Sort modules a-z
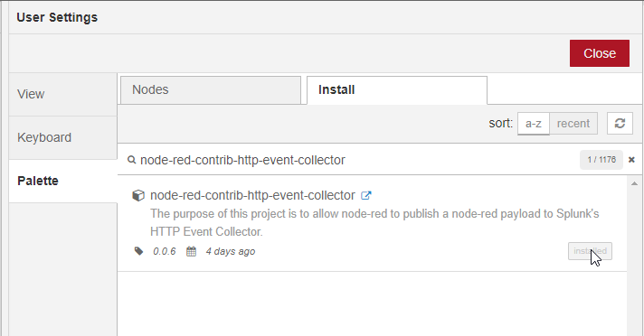644x336 pixels. point(533,124)
